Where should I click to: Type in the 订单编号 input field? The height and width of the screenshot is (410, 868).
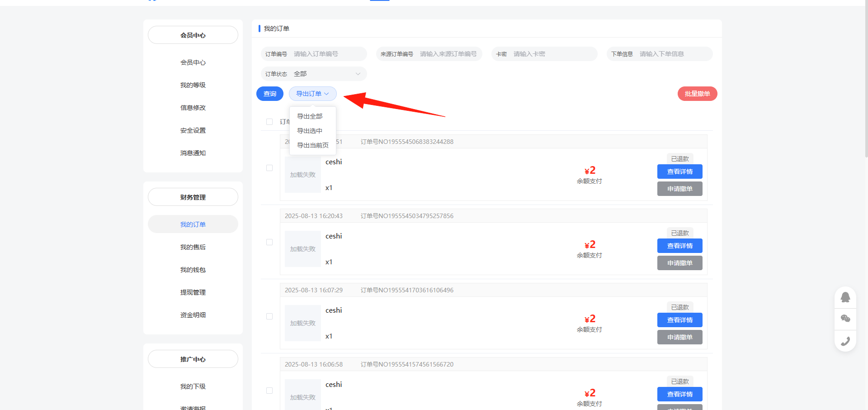(327, 54)
